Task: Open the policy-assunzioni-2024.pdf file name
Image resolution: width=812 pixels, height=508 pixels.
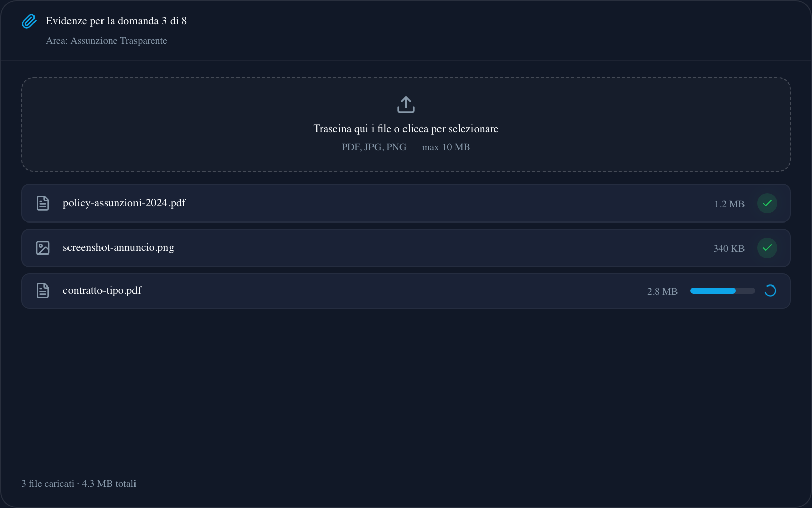Action: click(124, 203)
